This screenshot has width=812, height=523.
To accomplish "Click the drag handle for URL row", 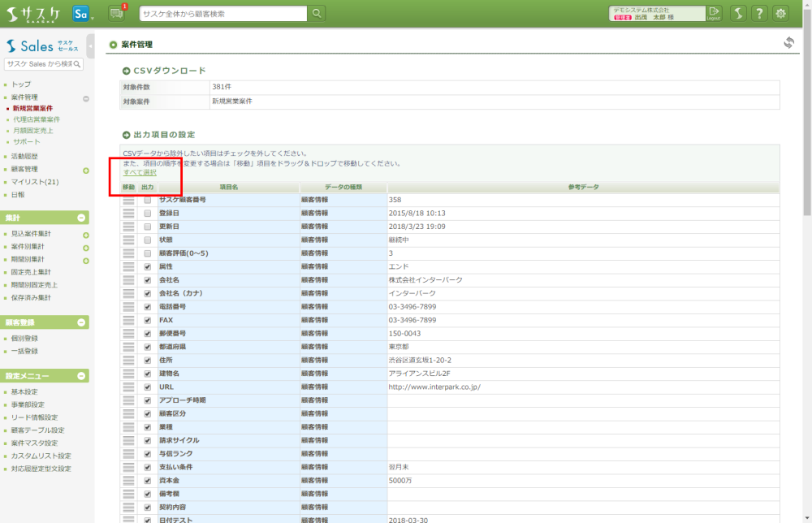I will [128, 387].
